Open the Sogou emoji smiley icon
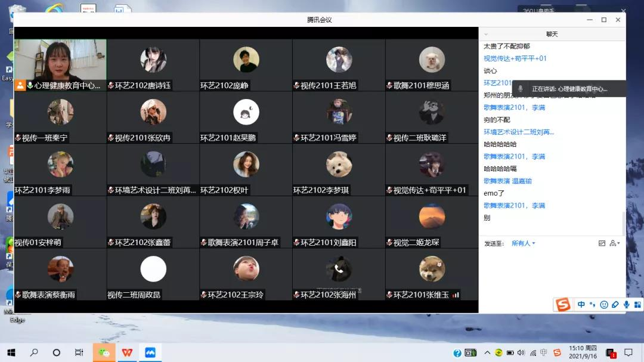This screenshot has height=362, width=644. (x=604, y=305)
